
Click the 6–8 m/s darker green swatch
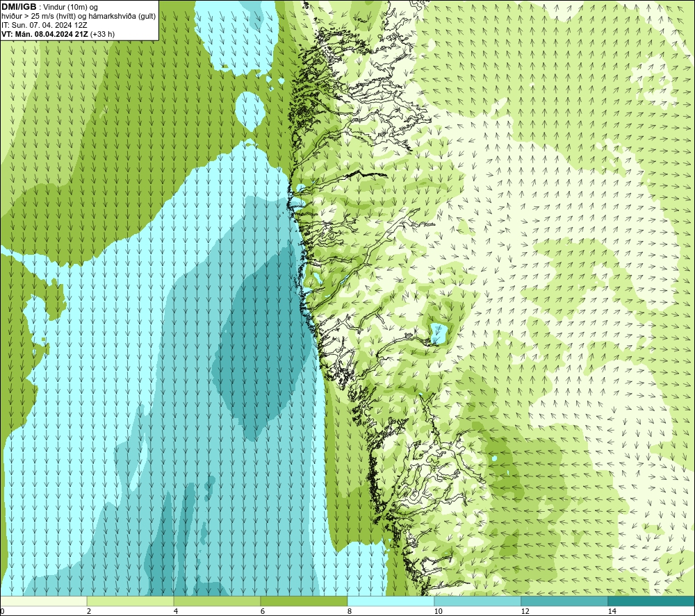coord(304,601)
